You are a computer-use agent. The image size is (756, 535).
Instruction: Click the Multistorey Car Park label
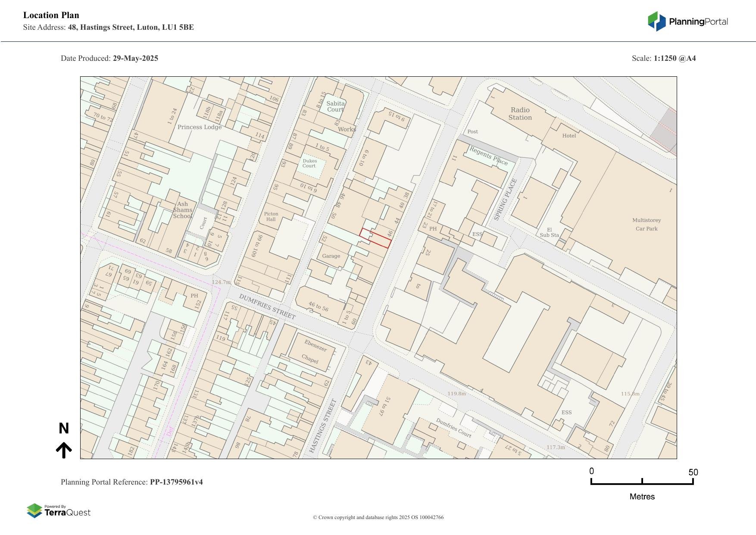[646, 224]
